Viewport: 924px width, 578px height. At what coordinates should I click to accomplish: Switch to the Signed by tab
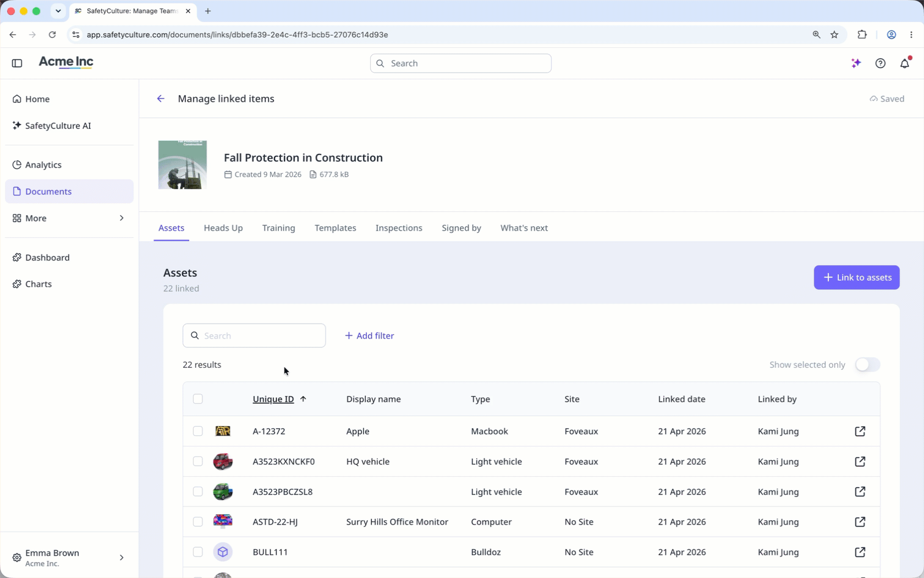(461, 228)
